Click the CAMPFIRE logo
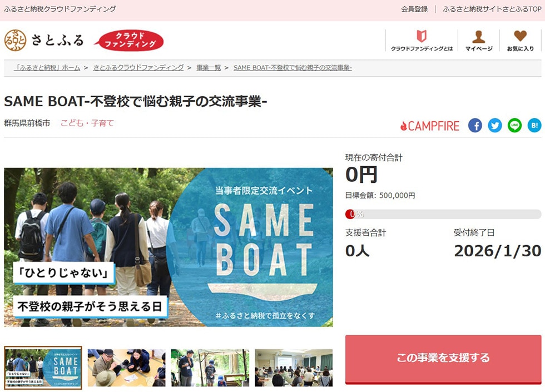The width and height of the screenshot is (545, 392). 430,126
